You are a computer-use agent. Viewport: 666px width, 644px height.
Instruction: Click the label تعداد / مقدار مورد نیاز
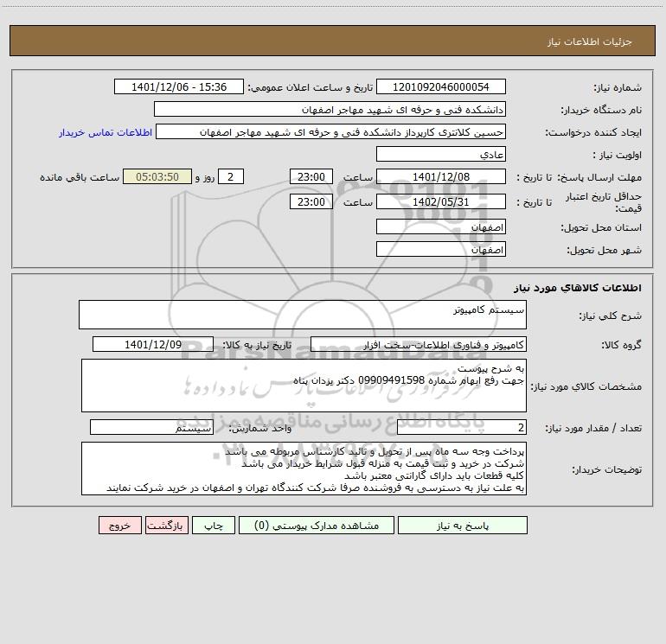click(593, 428)
